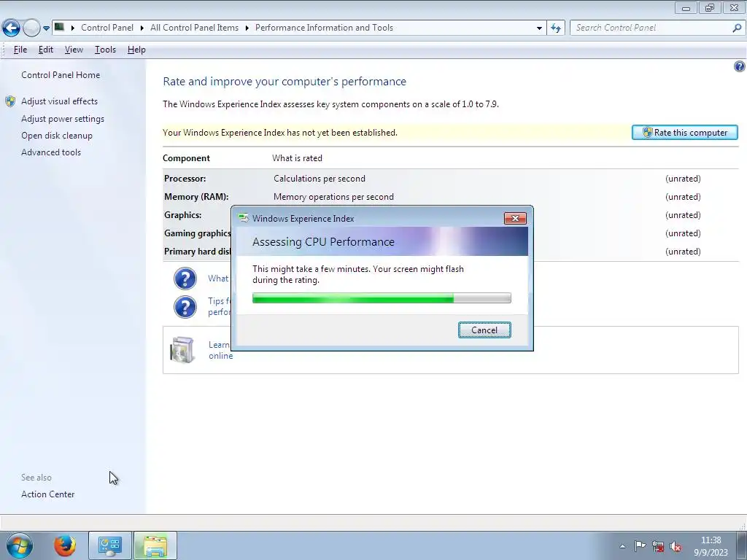Image resolution: width=747 pixels, height=560 pixels.
Task: Launch Firefox from the taskbar
Action: (65, 545)
